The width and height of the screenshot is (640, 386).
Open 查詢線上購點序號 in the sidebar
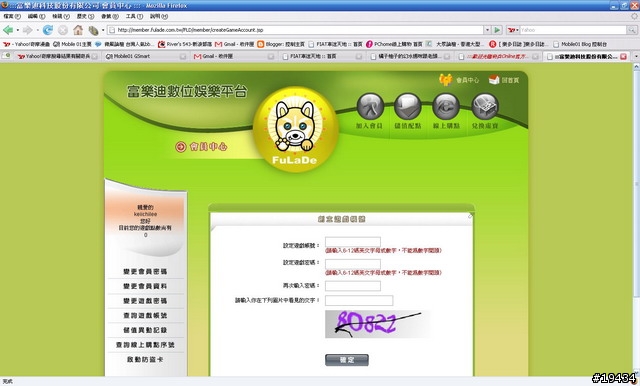coord(145,345)
